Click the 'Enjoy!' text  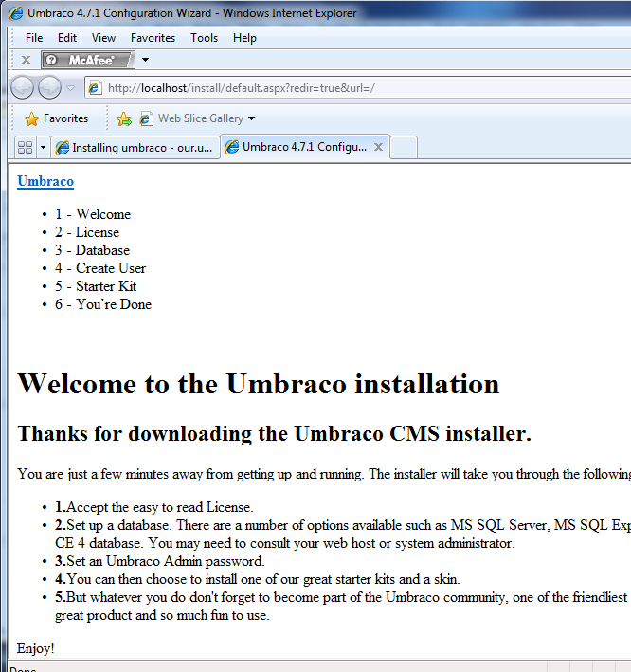point(36,648)
